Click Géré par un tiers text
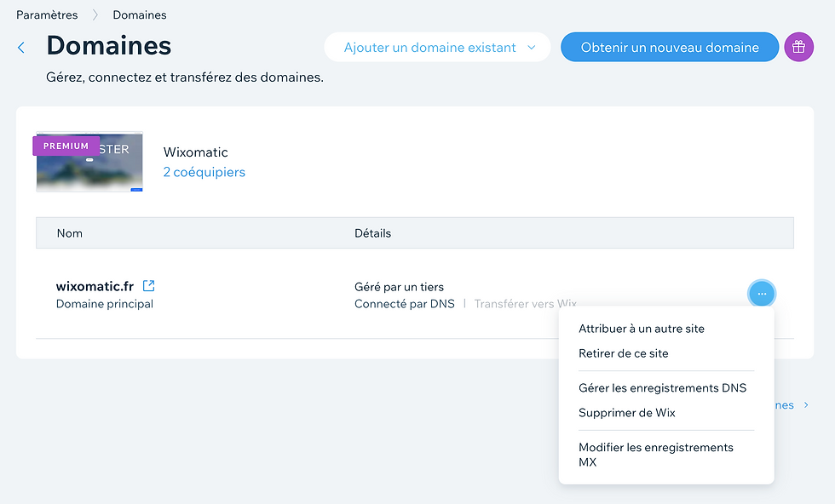Screen dimensions: 835x504 pos(399,286)
